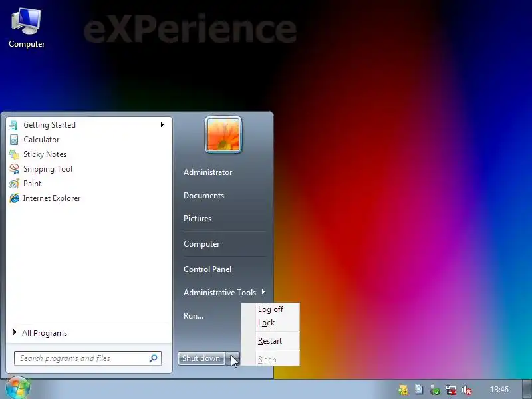This screenshot has height=399, width=532.
Task: Click the safely remove hardware USB icon
Action: point(435,390)
